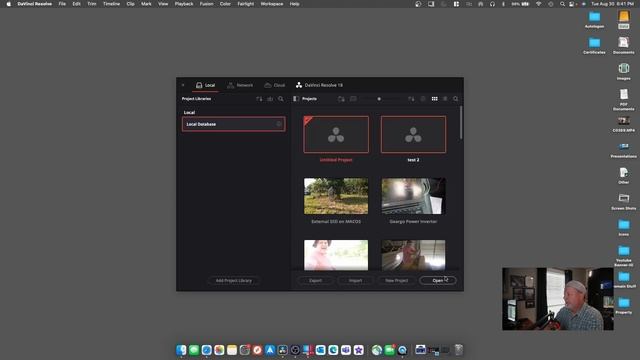The height and width of the screenshot is (360, 640).
Task: Switch to the Network libraries tab
Action: [240, 85]
